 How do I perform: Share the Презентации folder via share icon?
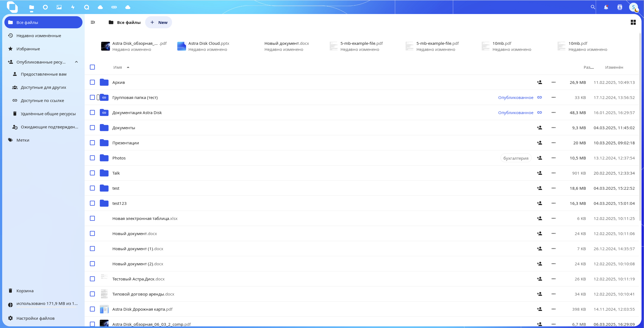540,143
